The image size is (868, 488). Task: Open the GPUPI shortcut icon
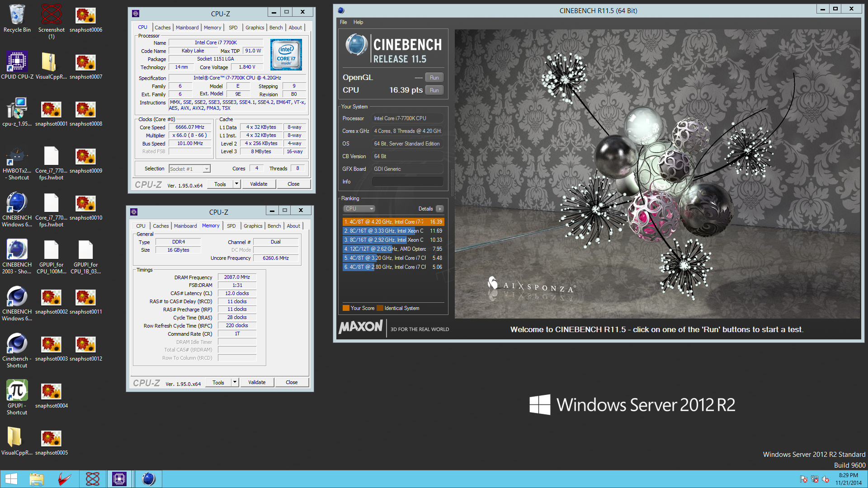[x=17, y=398]
